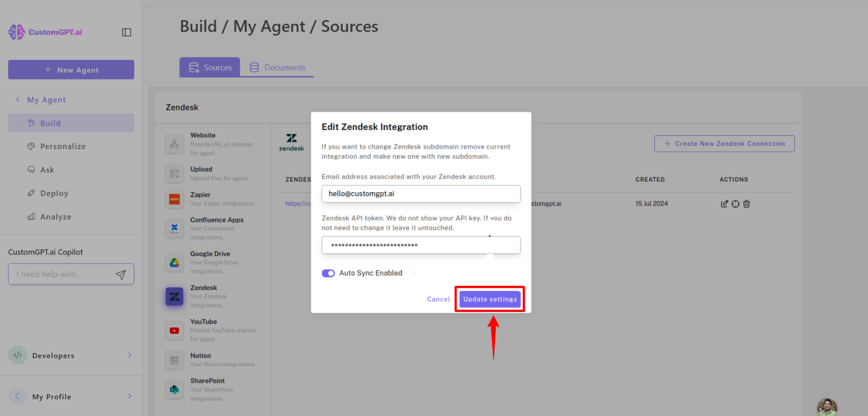868x416 pixels.
Task: Click the Website source icon
Action: [174, 144]
